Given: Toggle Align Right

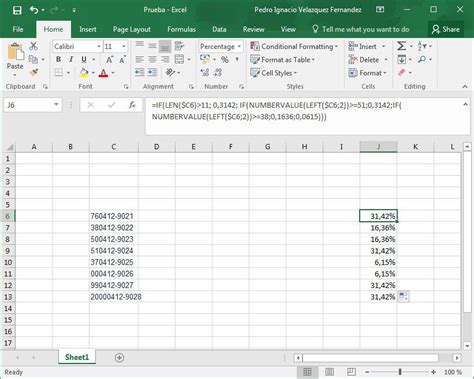Looking at the screenshot, I should coord(165,60).
